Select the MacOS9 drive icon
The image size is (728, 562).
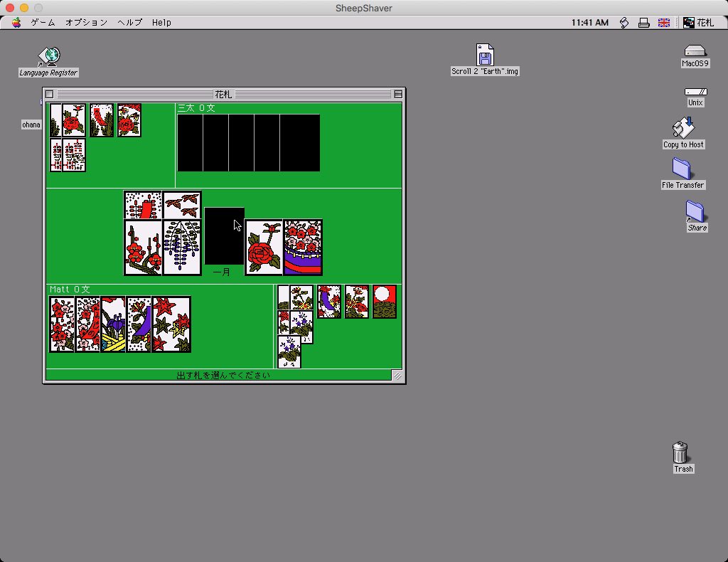click(x=695, y=56)
